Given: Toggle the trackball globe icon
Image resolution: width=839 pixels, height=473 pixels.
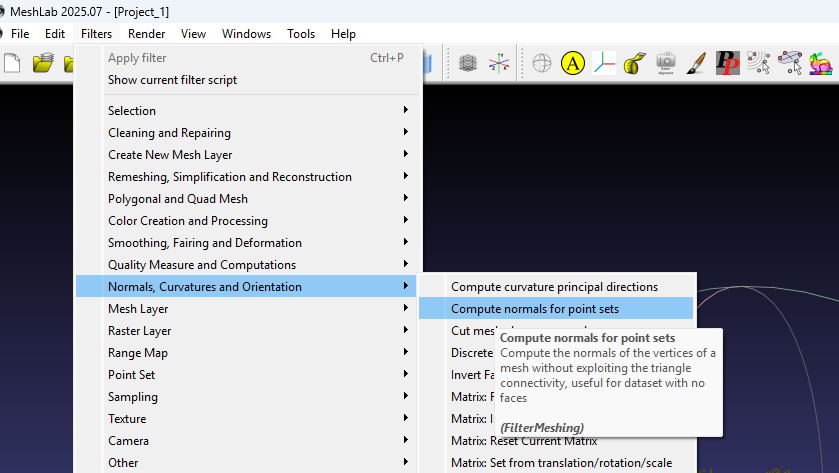Looking at the screenshot, I should coord(541,63).
